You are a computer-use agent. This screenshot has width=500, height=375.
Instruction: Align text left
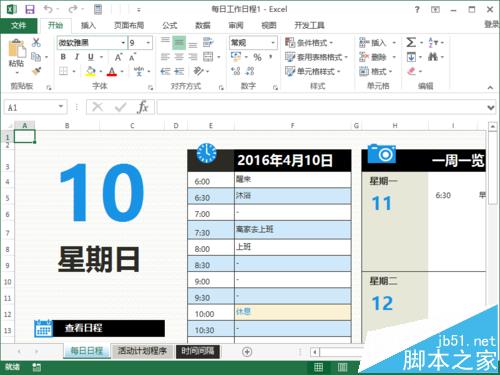pyautogui.click(x=165, y=57)
